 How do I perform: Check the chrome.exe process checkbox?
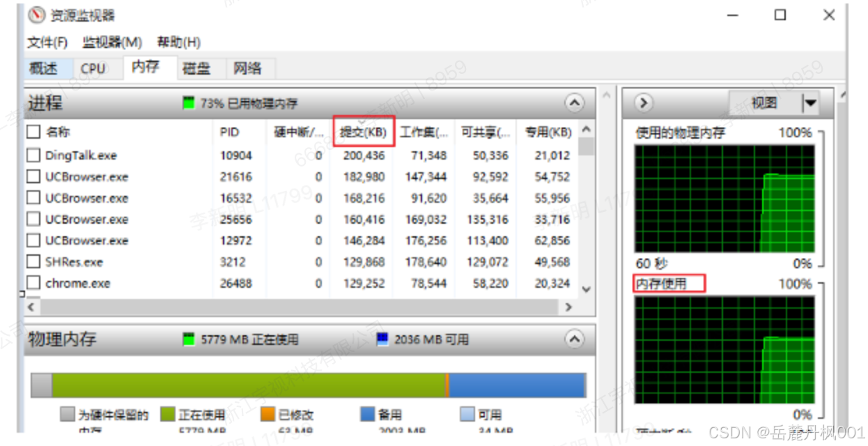pyautogui.click(x=33, y=283)
